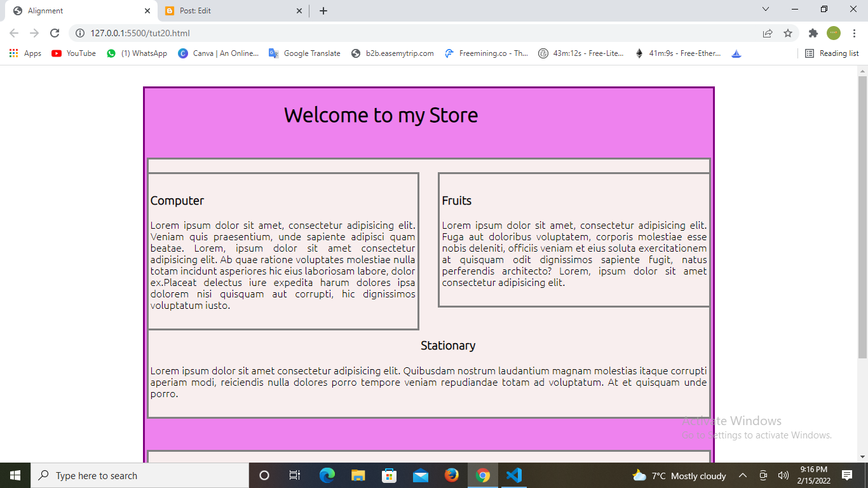The height and width of the screenshot is (488, 868).
Task: Minimize the Chrome window
Action: pos(795,9)
